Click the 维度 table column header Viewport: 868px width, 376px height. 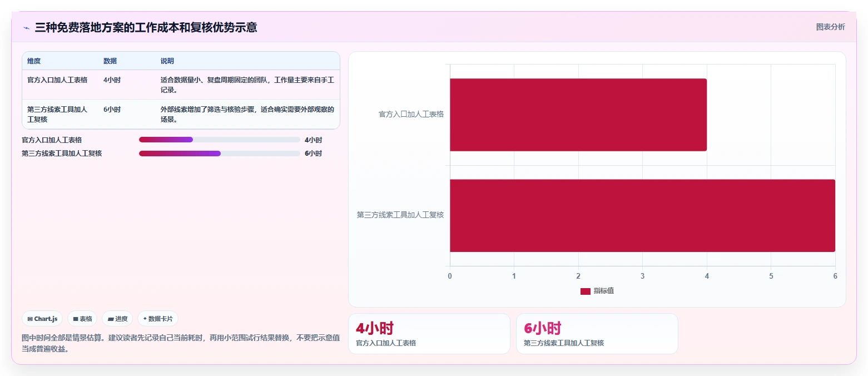pos(34,61)
